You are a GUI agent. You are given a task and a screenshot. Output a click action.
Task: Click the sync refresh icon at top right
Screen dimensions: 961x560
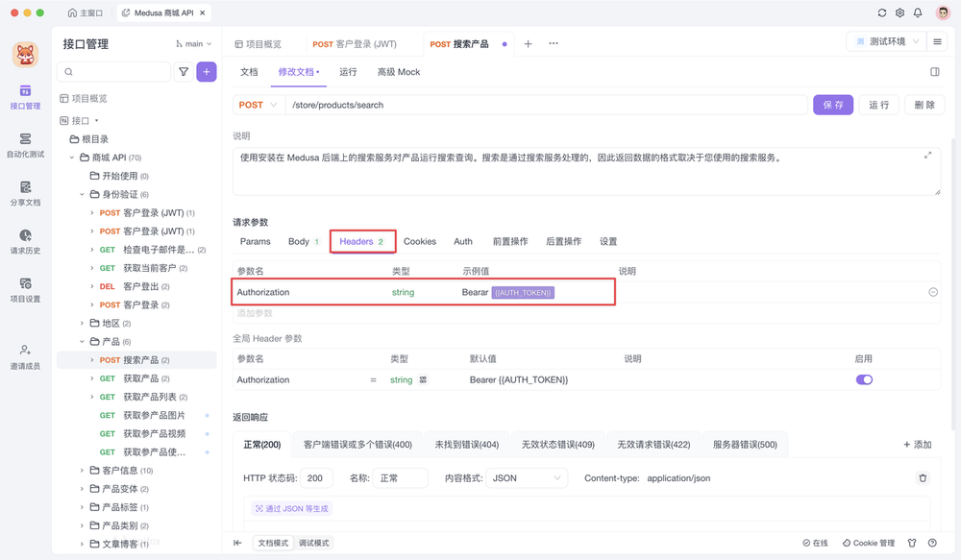click(880, 13)
